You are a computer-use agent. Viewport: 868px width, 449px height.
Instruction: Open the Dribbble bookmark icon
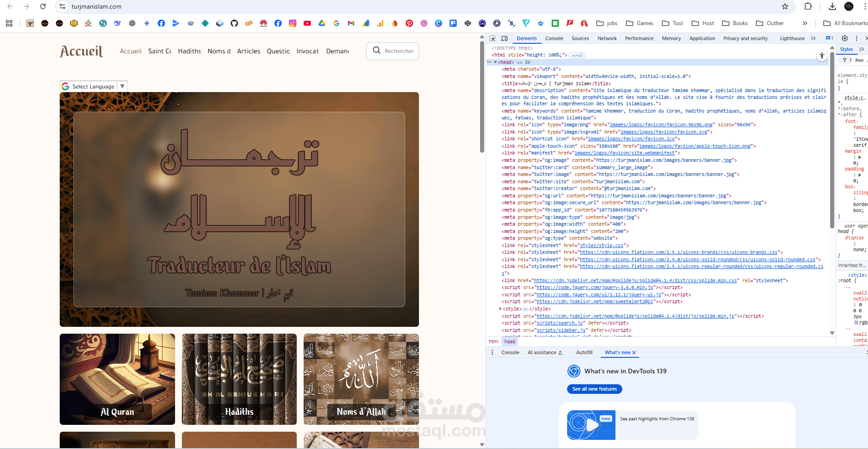tap(424, 23)
